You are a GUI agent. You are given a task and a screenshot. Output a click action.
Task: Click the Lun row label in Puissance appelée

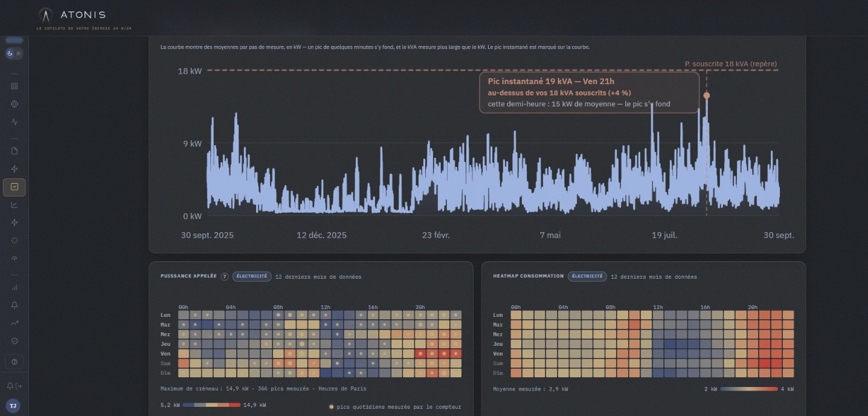point(166,315)
